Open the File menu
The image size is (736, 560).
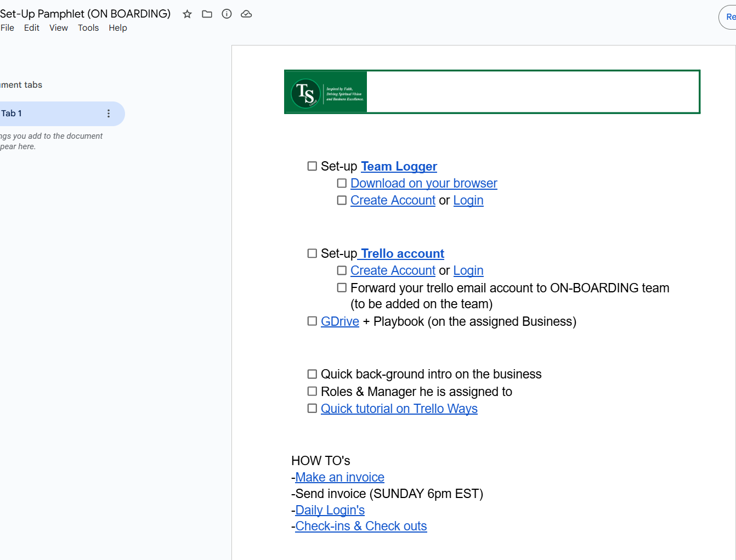tap(8, 28)
